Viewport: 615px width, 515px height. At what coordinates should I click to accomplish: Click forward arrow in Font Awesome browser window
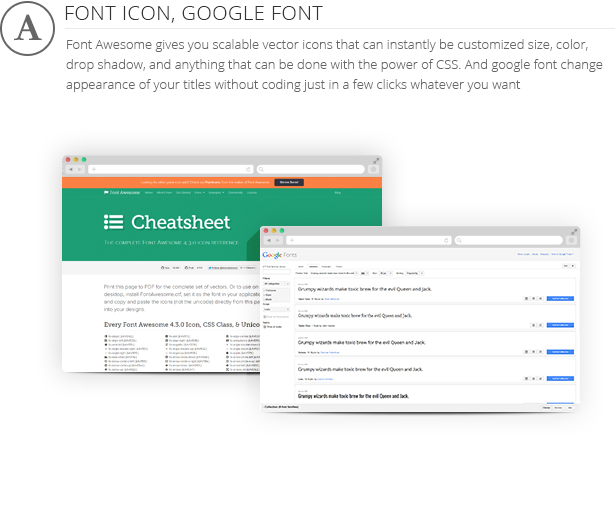(x=80, y=169)
